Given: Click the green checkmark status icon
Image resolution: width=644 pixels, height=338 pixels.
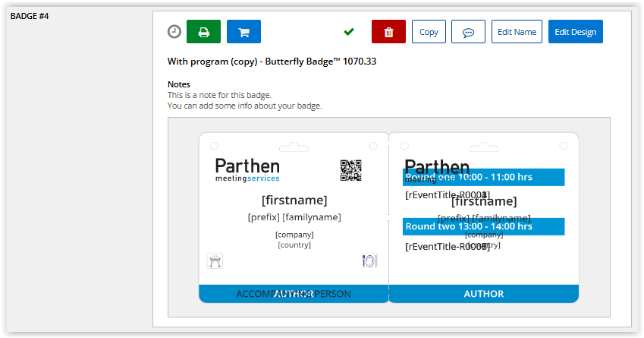Looking at the screenshot, I should click(x=349, y=32).
